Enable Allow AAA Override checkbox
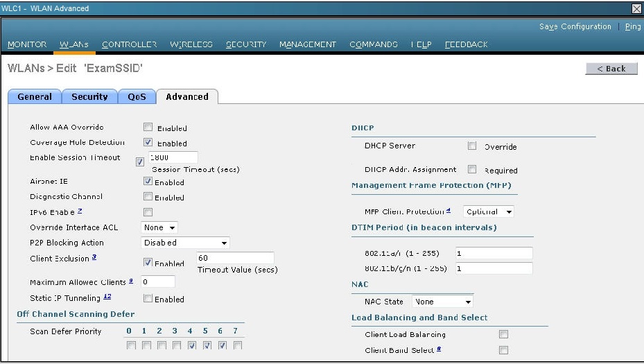The height and width of the screenshot is (364, 644). [x=148, y=127]
